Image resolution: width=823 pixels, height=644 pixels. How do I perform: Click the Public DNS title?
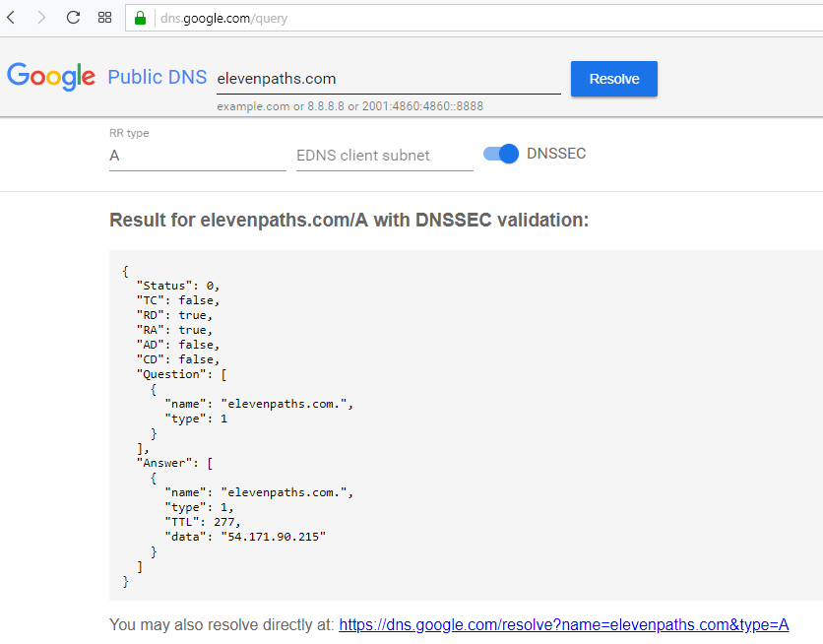157,78
